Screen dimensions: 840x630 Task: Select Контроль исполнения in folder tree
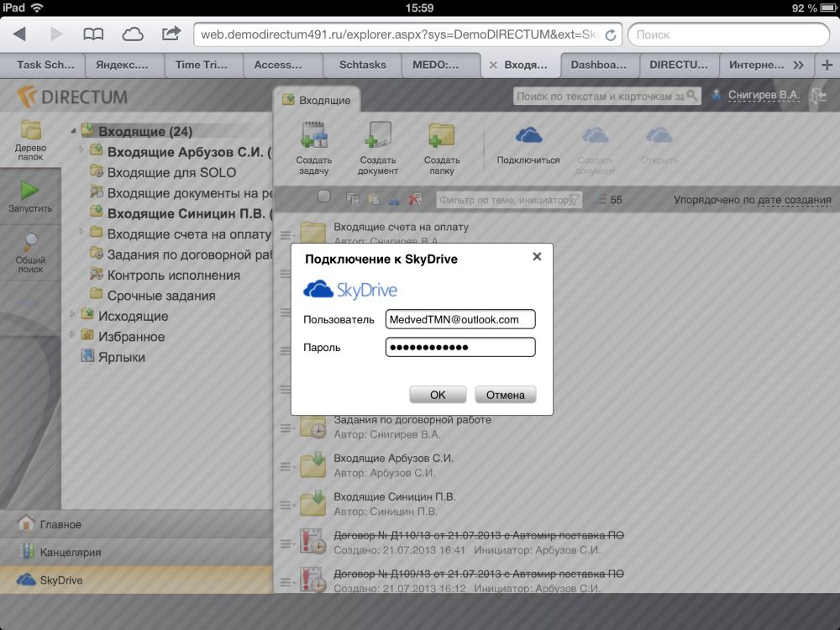(x=174, y=276)
